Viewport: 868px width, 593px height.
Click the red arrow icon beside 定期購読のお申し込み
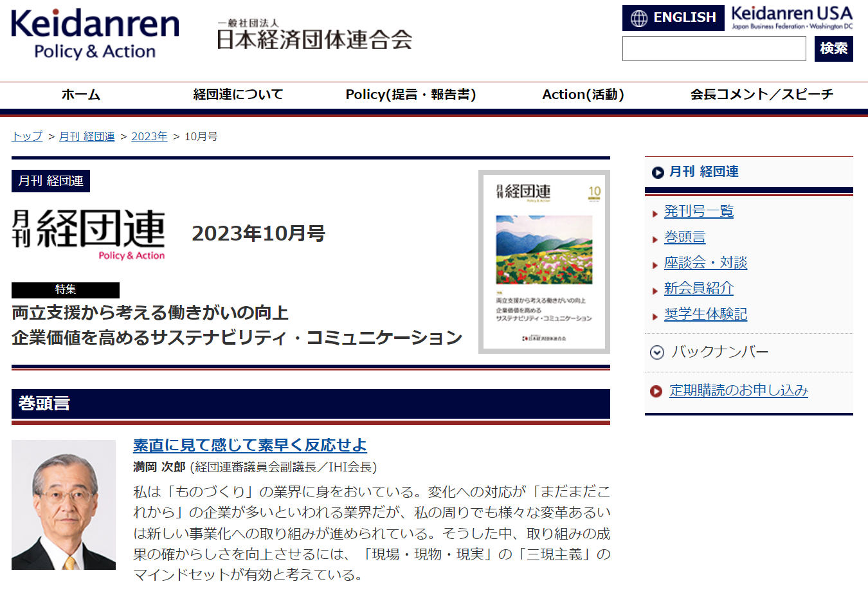(656, 391)
